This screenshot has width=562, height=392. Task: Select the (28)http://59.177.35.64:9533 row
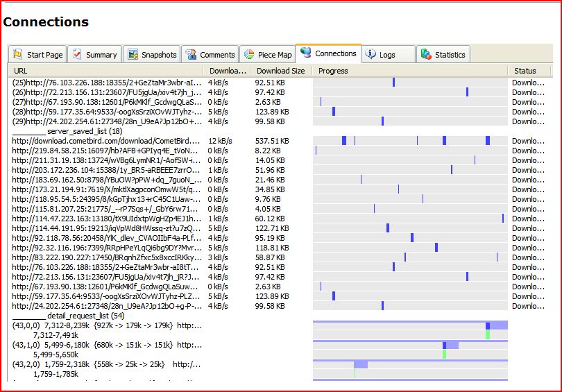click(x=280, y=112)
